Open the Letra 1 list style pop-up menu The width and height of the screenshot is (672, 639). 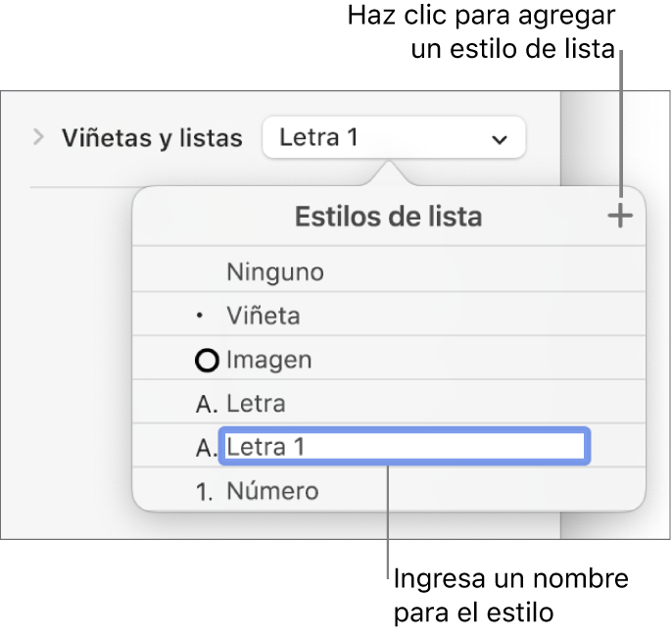pos(392,138)
